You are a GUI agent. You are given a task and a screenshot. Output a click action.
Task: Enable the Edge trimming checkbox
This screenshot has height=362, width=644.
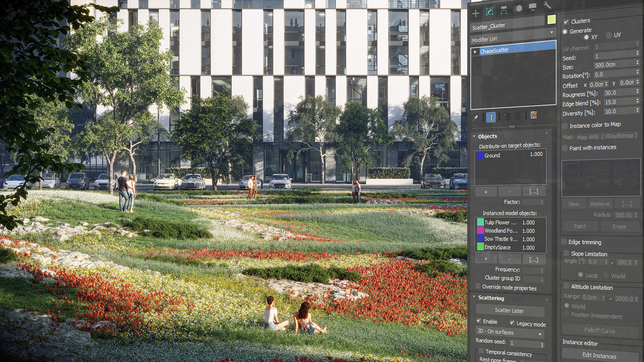564,242
